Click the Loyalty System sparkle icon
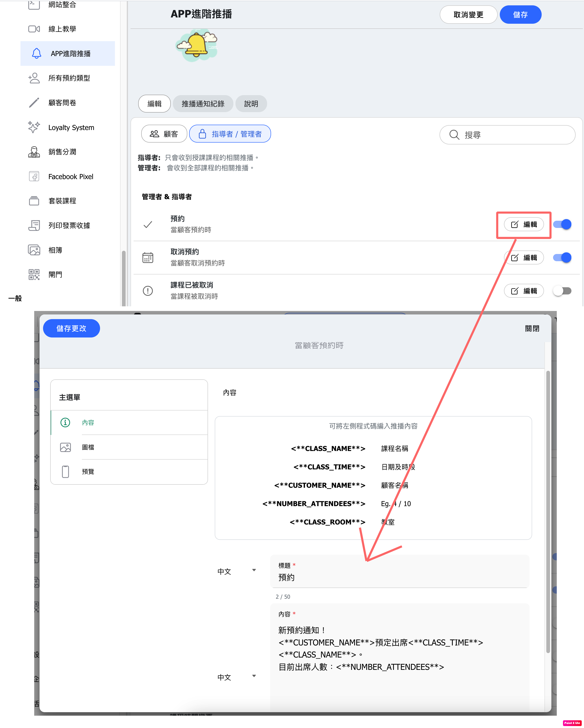This screenshot has height=728, width=584. 34,127
